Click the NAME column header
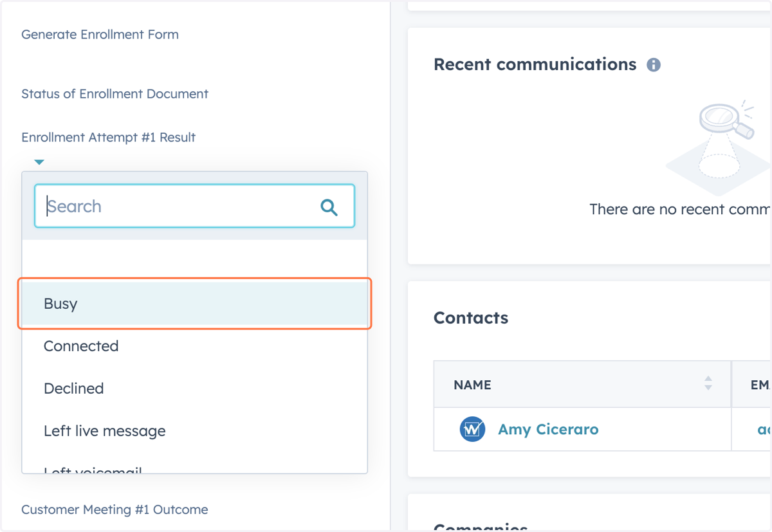 point(582,384)
